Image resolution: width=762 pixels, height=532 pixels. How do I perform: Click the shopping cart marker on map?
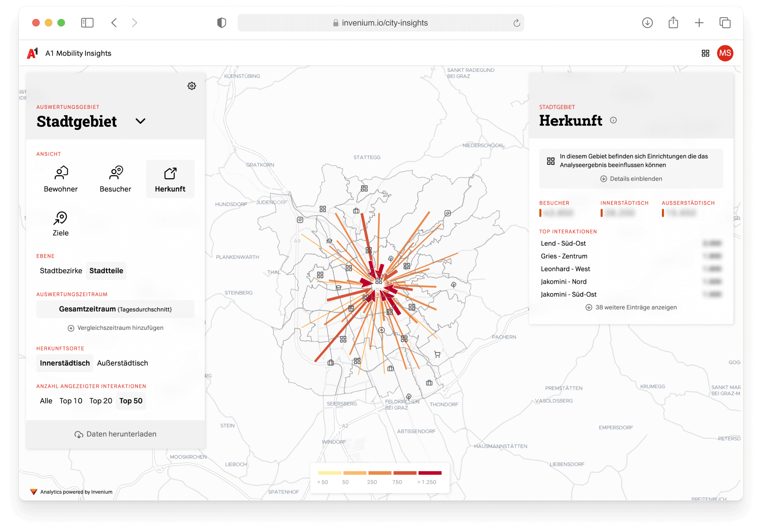tap(437, 354)
